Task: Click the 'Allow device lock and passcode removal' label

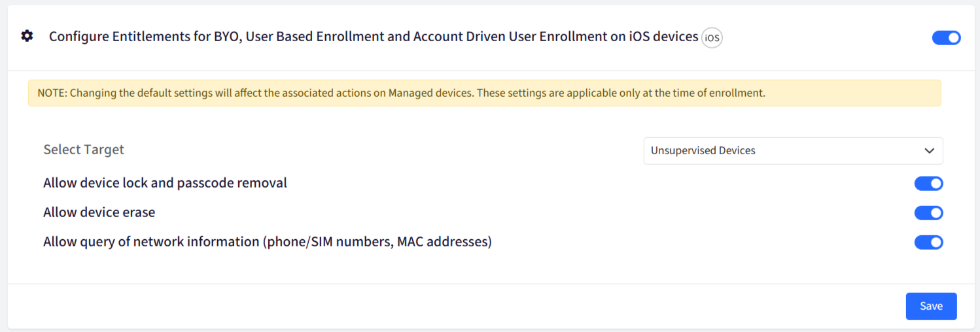Action: 165,183
